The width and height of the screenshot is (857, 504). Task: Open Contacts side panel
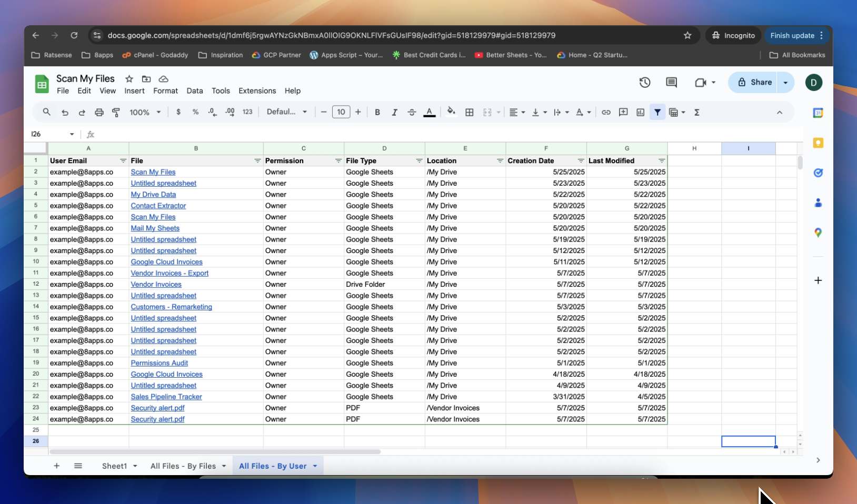(818, 203)
